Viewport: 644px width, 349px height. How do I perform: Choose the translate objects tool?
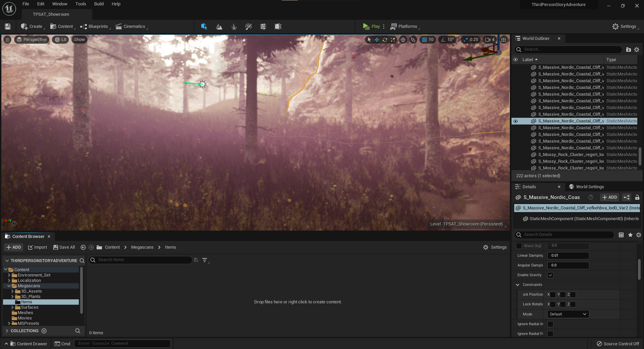(x=377, y=40)
